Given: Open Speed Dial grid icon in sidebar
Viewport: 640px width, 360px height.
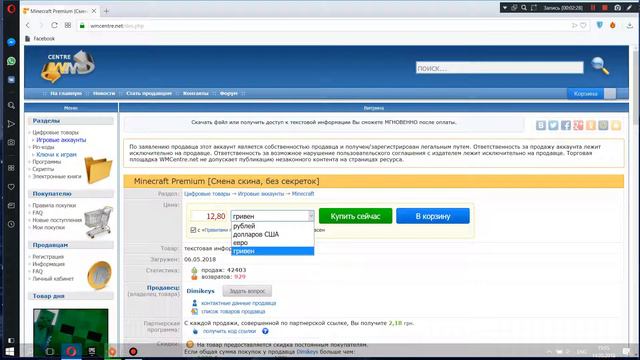Looking at the screenshot, I should [11, 168].
